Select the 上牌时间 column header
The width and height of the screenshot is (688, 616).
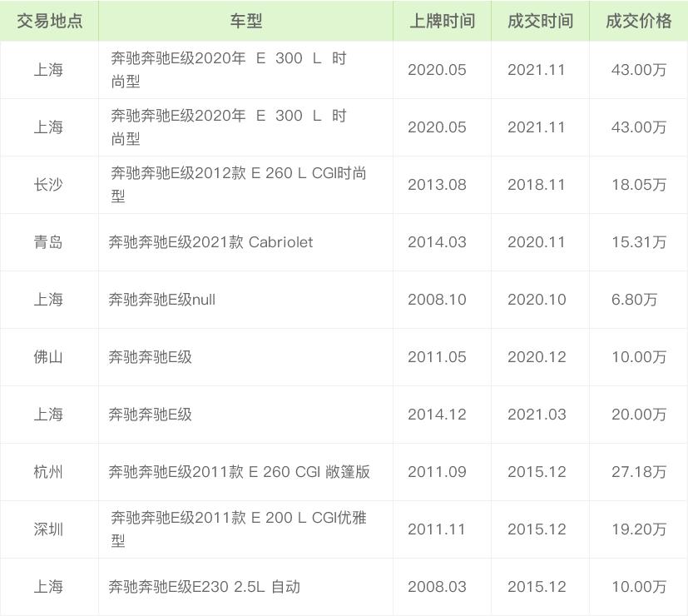click(x=442, y=21)
